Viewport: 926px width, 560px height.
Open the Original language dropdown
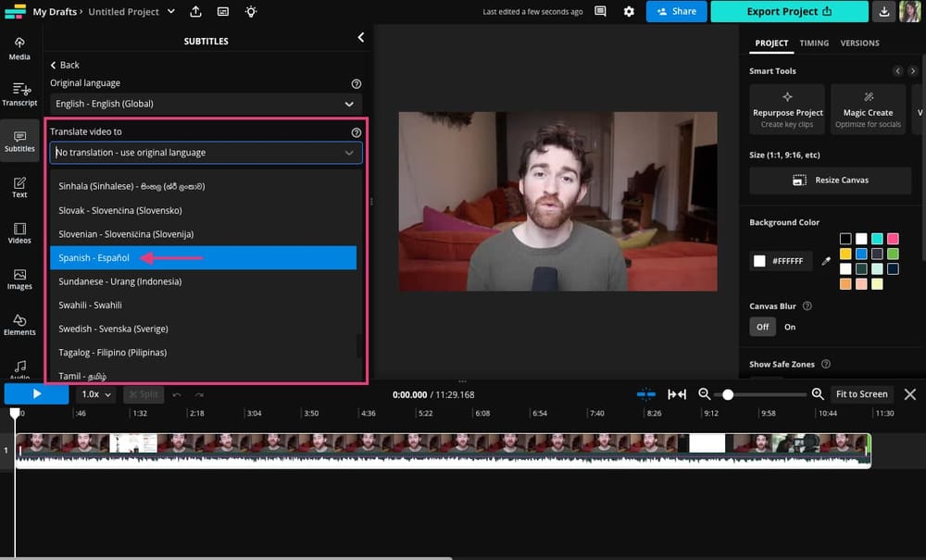click(205, 103)
